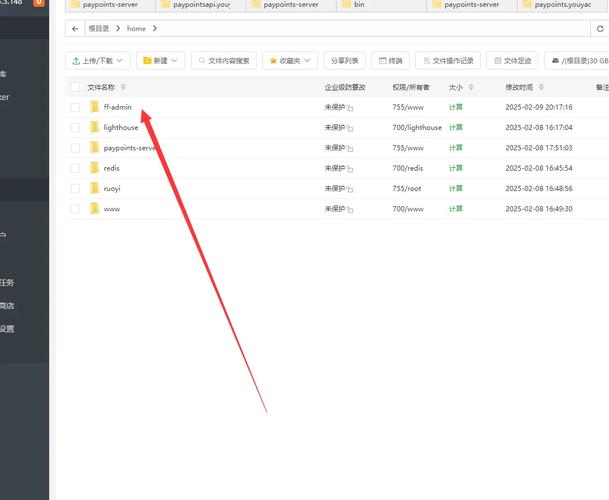This screenshot has width=609, height=500.
Task: Open the lighthouse folder icon
Action: 94,127
